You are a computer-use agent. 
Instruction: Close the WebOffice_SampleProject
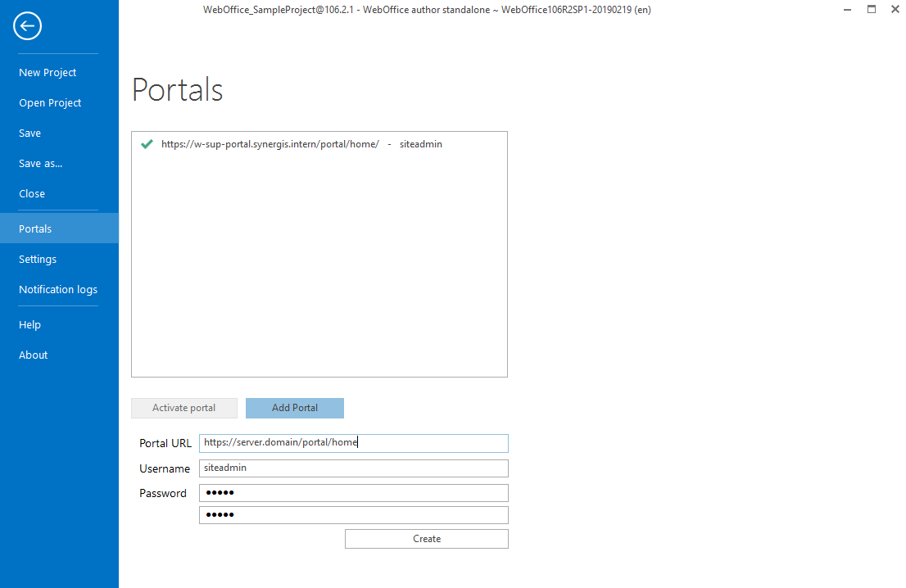[x=31, y=193]
